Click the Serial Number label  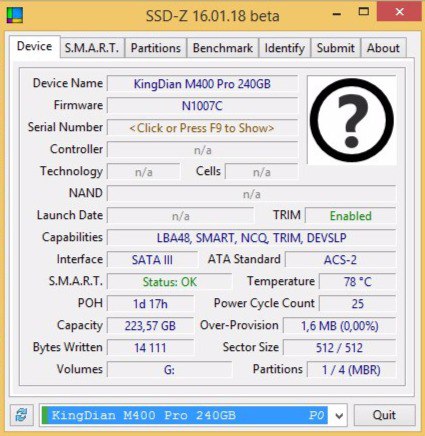(65, 127)
